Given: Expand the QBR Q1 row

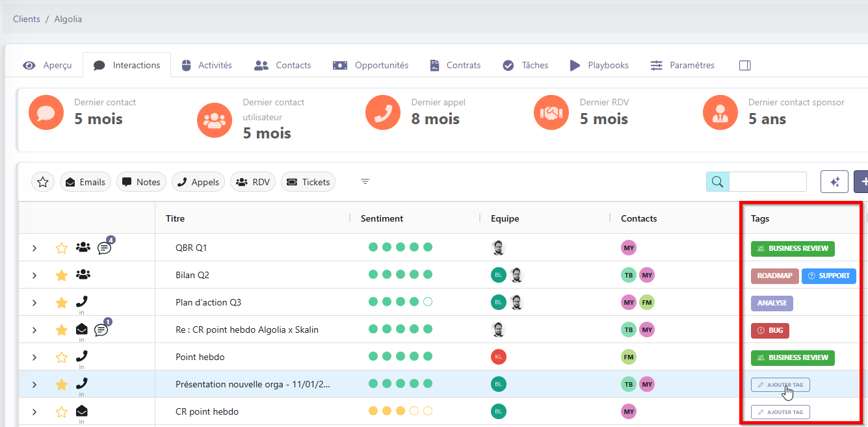Looking at the screenshot, I should 34,248.
